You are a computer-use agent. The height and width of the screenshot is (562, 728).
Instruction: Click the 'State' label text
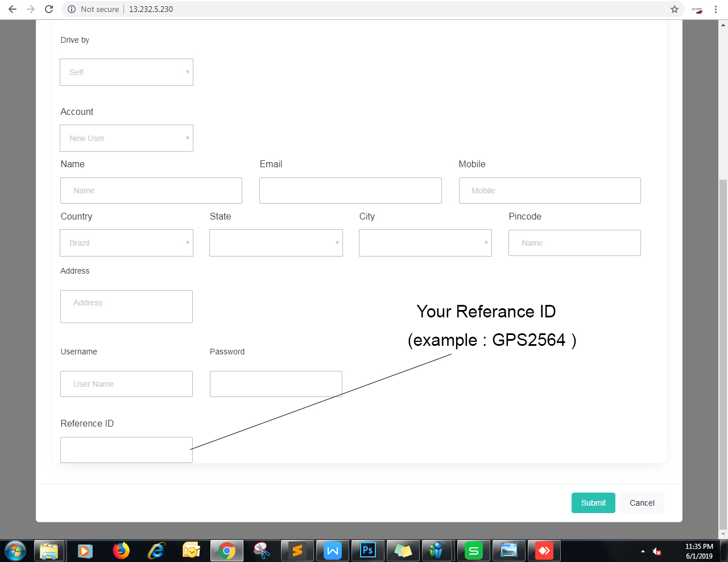tap(220, 216)
